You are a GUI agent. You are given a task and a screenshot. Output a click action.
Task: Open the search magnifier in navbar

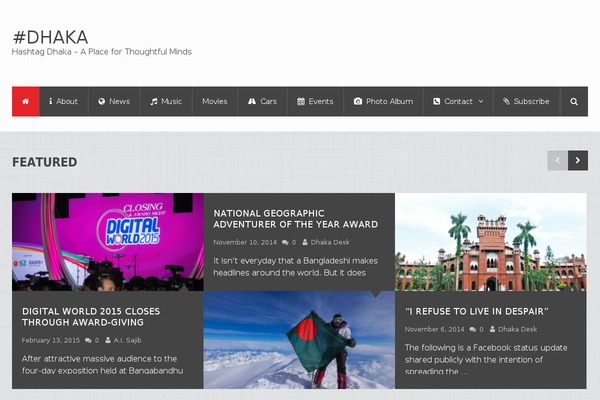pyautogui.click(x=574, y=101)
